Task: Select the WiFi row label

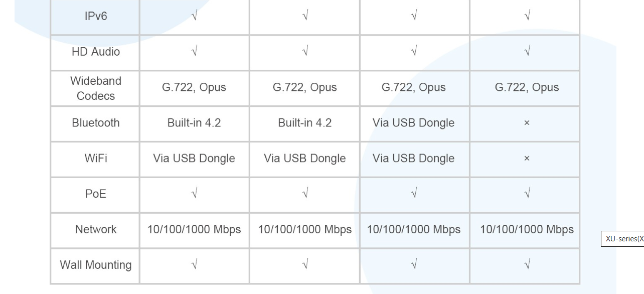Action: (x=95, y=159)
